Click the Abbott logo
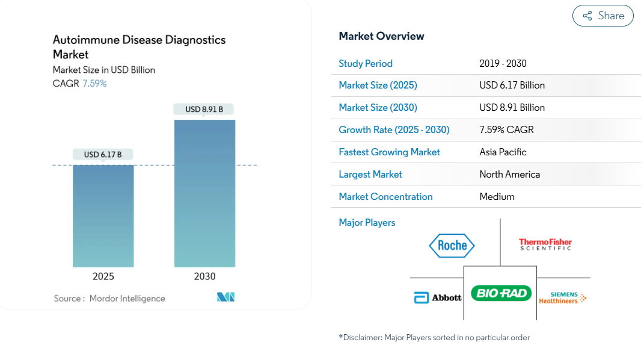The image size is (644, 351). (x=437, y=297)
